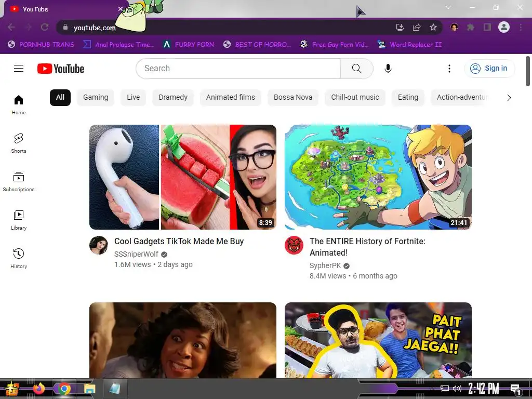
Task: Open the Chrome profile avatar
Action: (504, 27)
